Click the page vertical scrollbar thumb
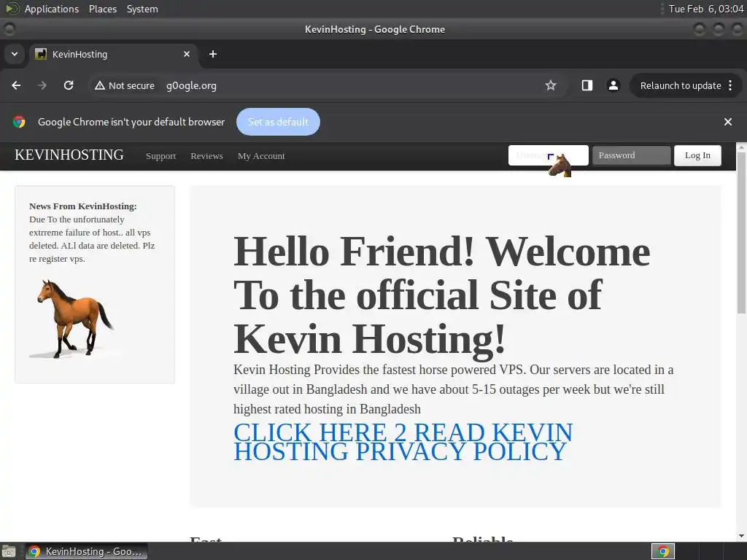 741,233
